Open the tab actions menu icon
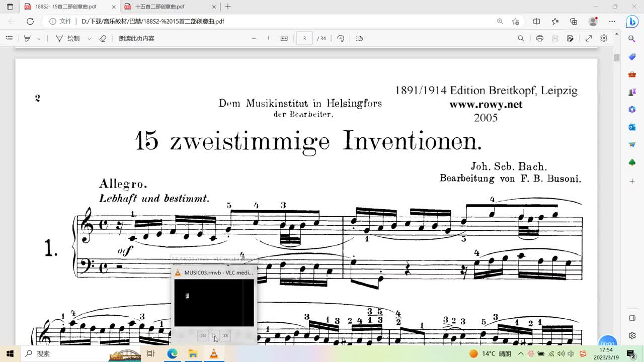This screenshot has width=644, height=362. [10, 7]
